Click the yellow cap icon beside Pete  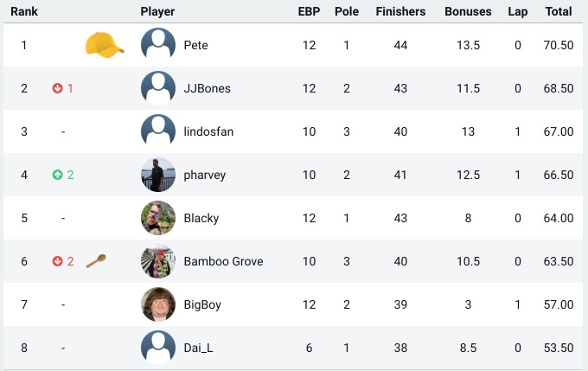point(105,45)
